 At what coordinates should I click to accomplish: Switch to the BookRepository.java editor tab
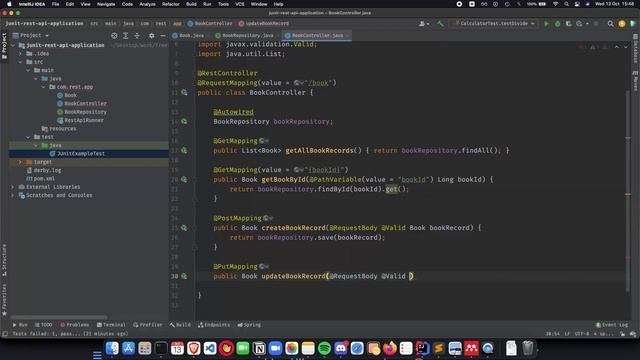(x=244, y=36)
